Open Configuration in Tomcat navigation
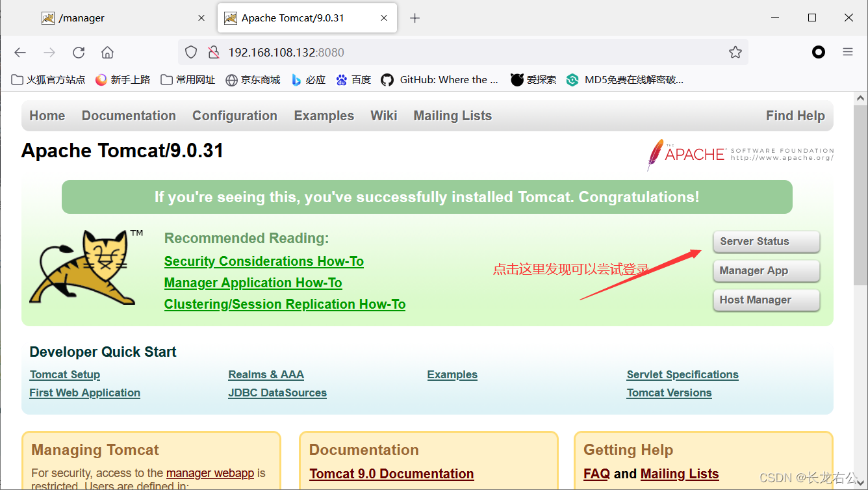This screenshot has height=490, width=868. coord(235,116)
